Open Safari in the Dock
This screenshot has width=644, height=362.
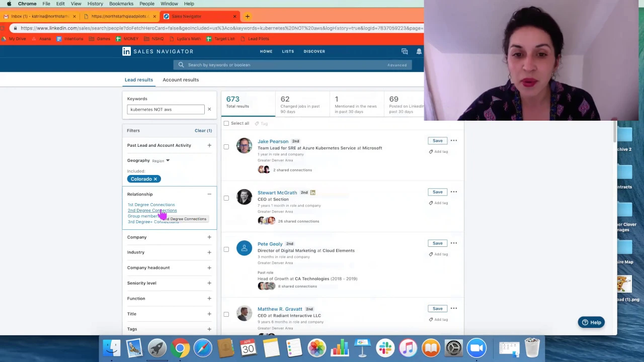(x=203, y=348)
